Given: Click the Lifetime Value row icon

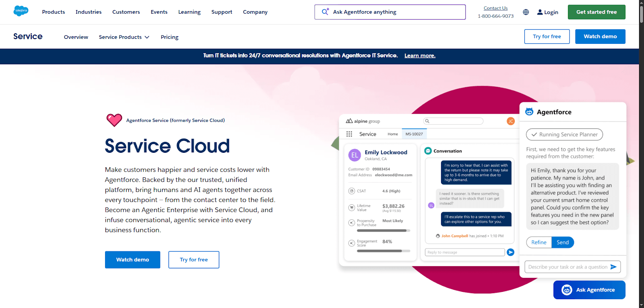Looking at the screenshot, I should point(351,208).
